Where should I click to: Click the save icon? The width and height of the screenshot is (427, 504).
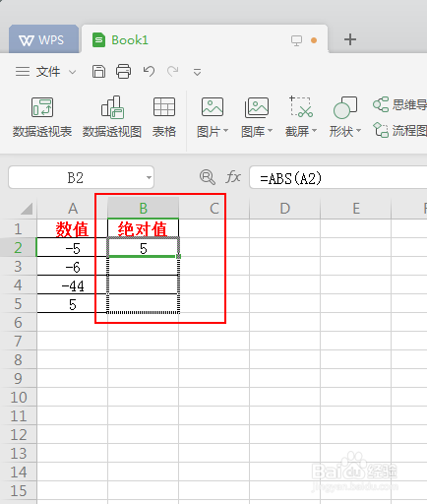coord(98,71)
